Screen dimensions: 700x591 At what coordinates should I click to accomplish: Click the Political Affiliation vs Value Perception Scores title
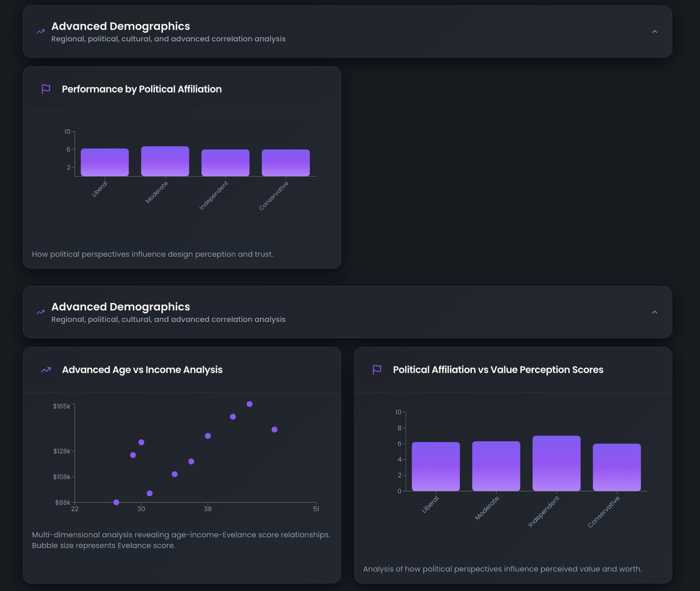click(498, 369)
